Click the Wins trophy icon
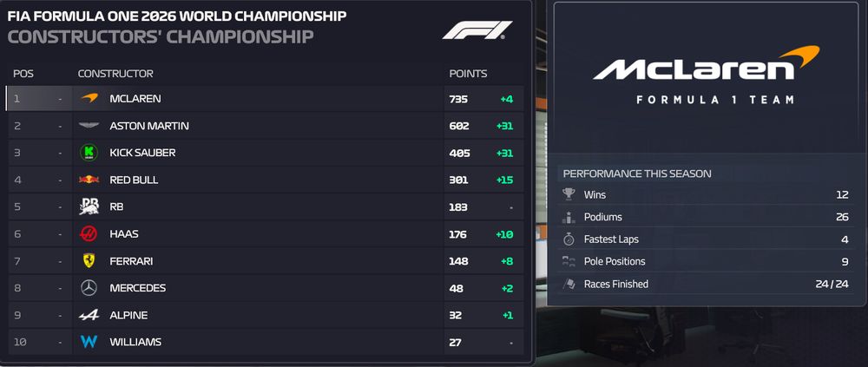The image size is (868, 367). [x=569, y=195]
